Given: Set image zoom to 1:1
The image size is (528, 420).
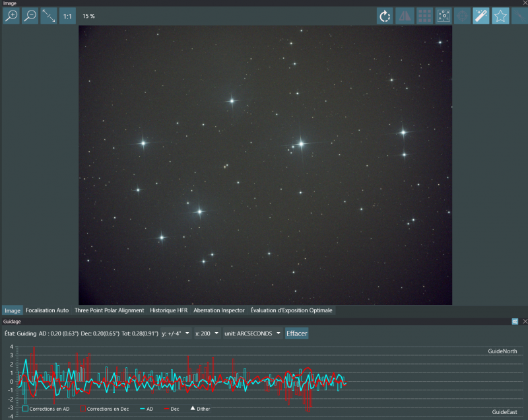Looking at the screenshot, I should coord(67,16).
